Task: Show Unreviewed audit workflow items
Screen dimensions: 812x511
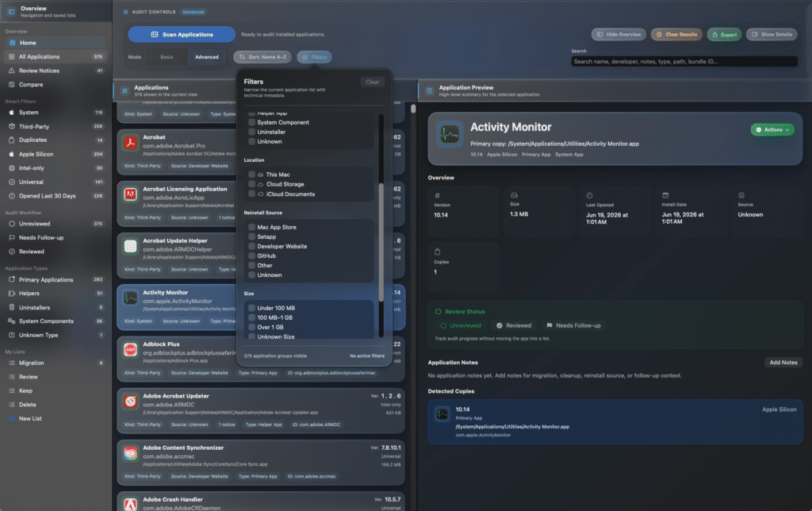Action: pyautogui.click(x=56, y=224)
